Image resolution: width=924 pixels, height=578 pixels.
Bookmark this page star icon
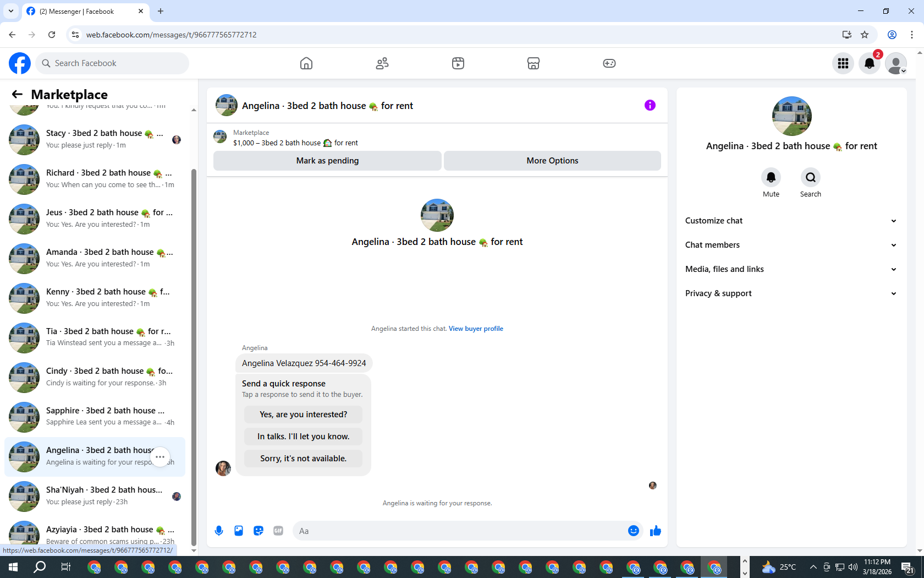click(865, 35)
